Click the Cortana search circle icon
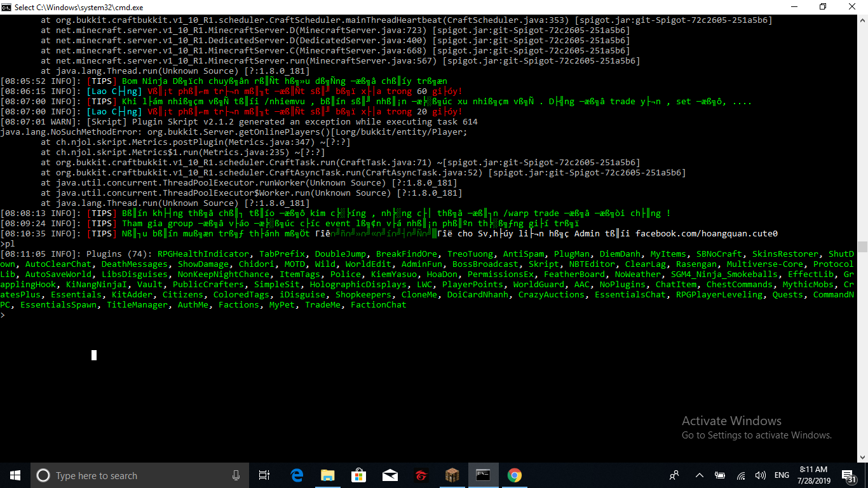This screenshot has width=868, height=488. (x=43, y=475)
